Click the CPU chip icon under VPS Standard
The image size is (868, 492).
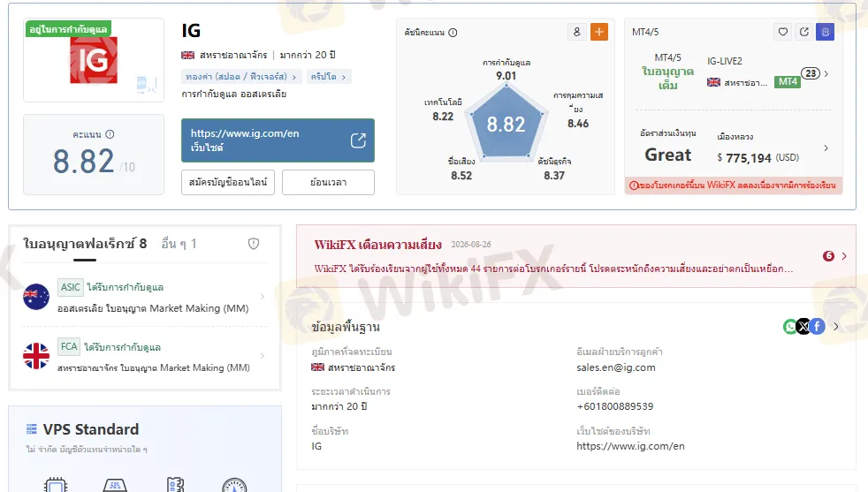(56, 485)
